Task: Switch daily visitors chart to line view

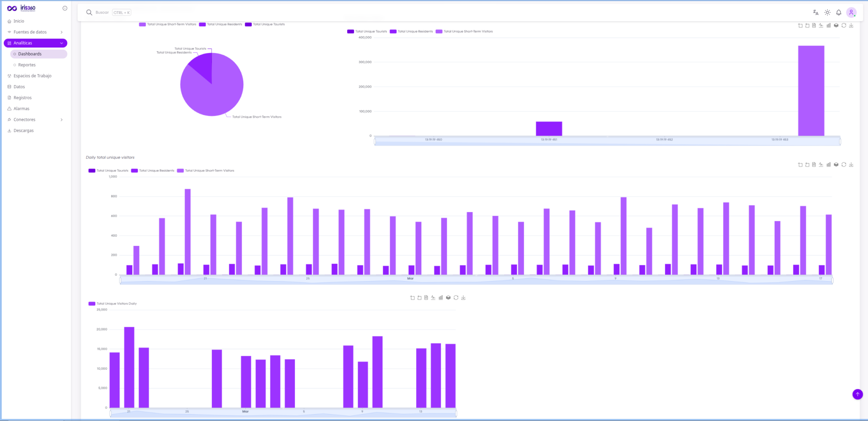Action: (x=821, y=164)
